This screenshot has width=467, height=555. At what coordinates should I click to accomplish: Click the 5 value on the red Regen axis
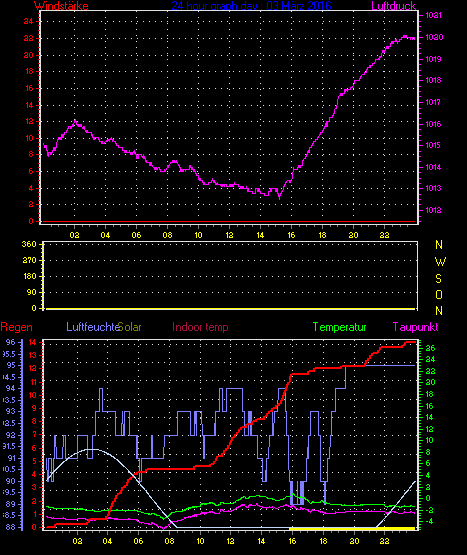34,461
